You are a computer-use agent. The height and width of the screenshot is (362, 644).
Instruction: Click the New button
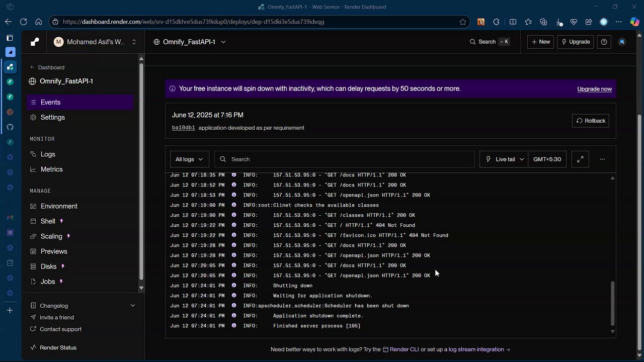click(x=540, y=42)
